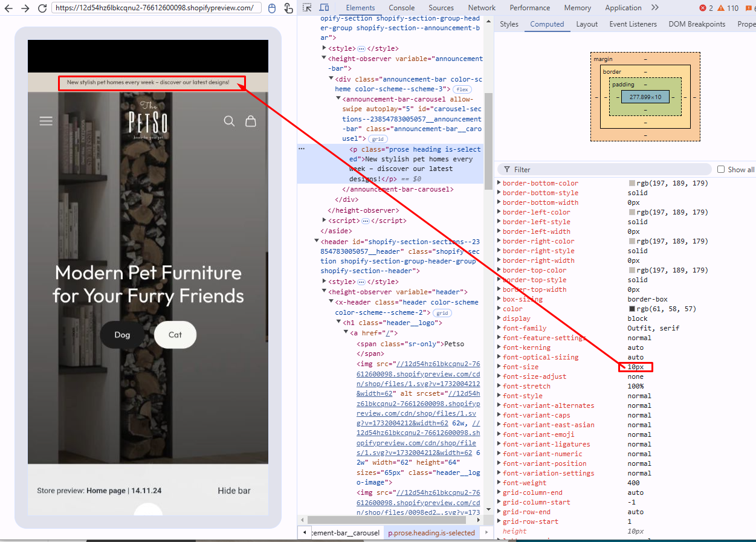Expand the color computed property row
This screenshot has width=756, height=542.
499,309
